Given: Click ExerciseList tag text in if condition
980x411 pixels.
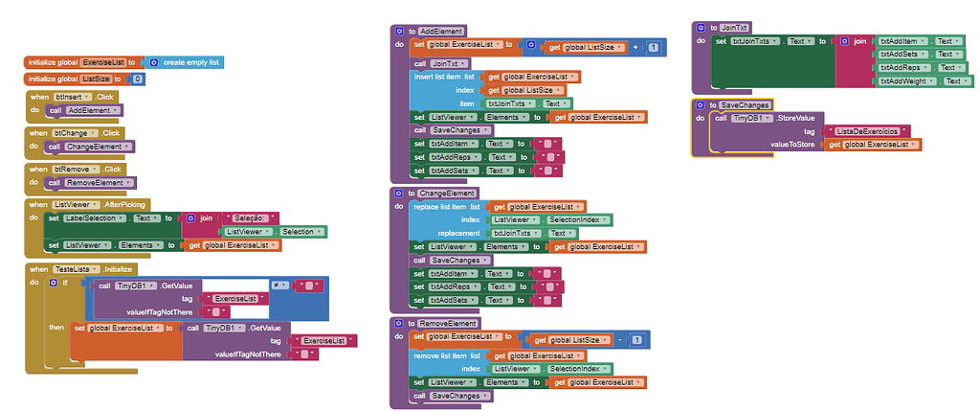Looking at the screenshot, I should click(x=235, y=298).
